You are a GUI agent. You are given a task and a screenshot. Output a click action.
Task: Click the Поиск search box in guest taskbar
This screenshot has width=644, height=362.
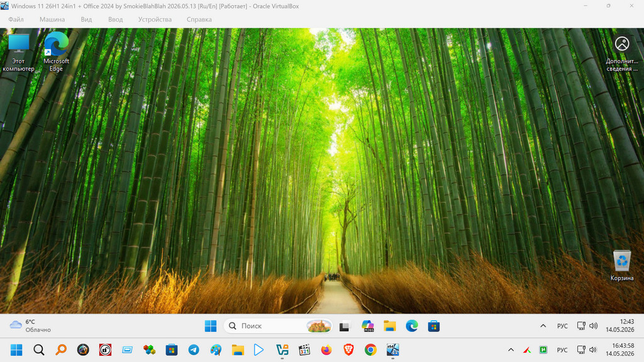278,326
